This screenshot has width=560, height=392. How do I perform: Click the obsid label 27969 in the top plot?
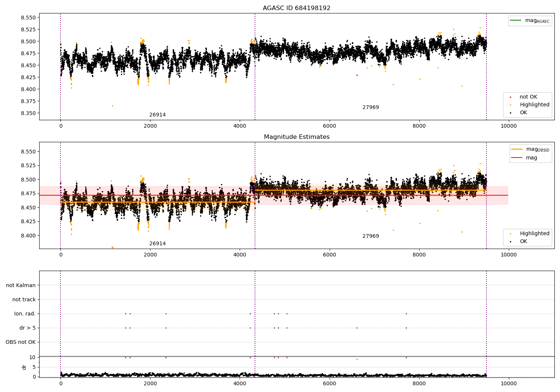[371, 108]
